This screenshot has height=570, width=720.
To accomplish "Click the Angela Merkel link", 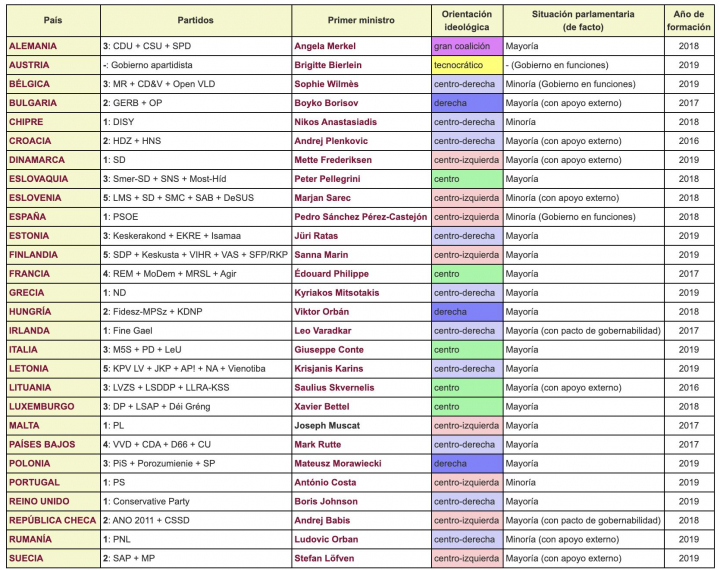I will (x=327, y=46).
